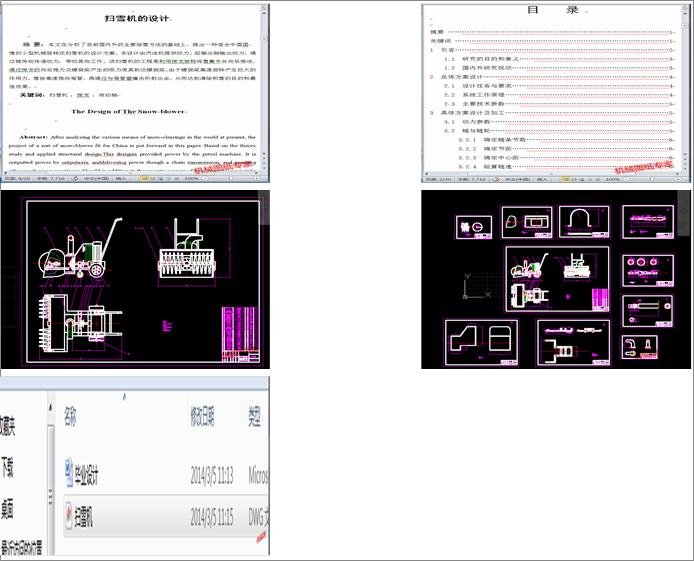This screenshot has height=561, width=694.
Task: Click zoom-in plus button in contents Word window
Action: click(x=677, y=180)
